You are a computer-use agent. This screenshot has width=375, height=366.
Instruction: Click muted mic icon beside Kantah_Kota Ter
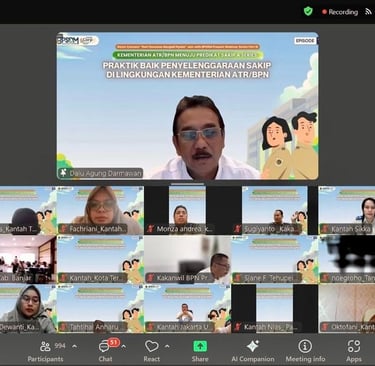(63, 278)
